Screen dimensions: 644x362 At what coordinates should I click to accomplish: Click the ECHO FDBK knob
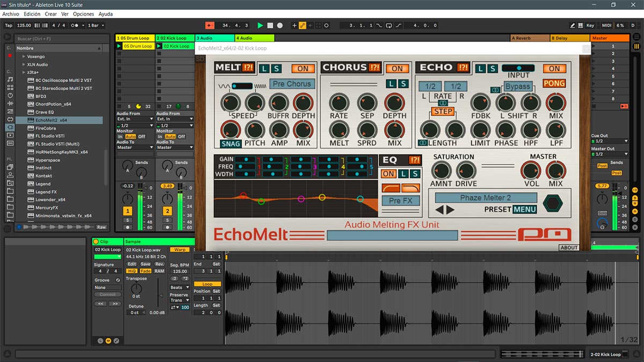coord(480,102)
